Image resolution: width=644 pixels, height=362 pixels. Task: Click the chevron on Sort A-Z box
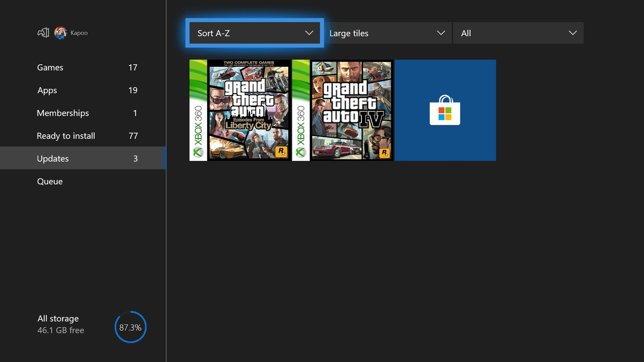pyautogui.click(x=309, y=33)
